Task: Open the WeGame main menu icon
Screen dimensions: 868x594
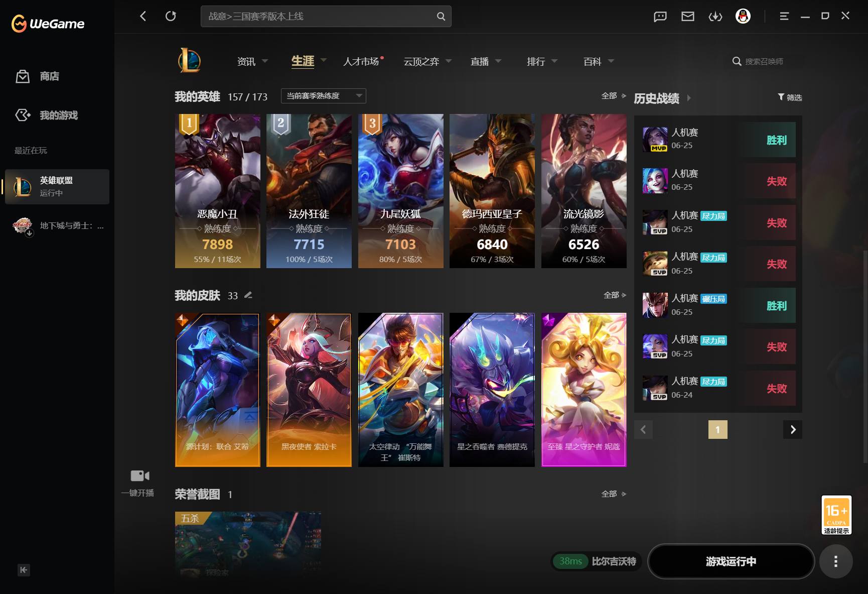Action: point(784,16)
